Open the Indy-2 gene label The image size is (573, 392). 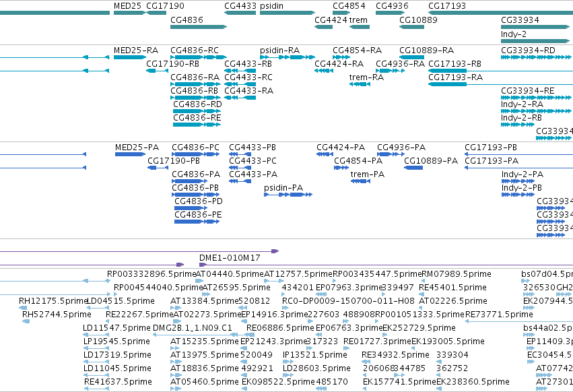coord(514,34)
